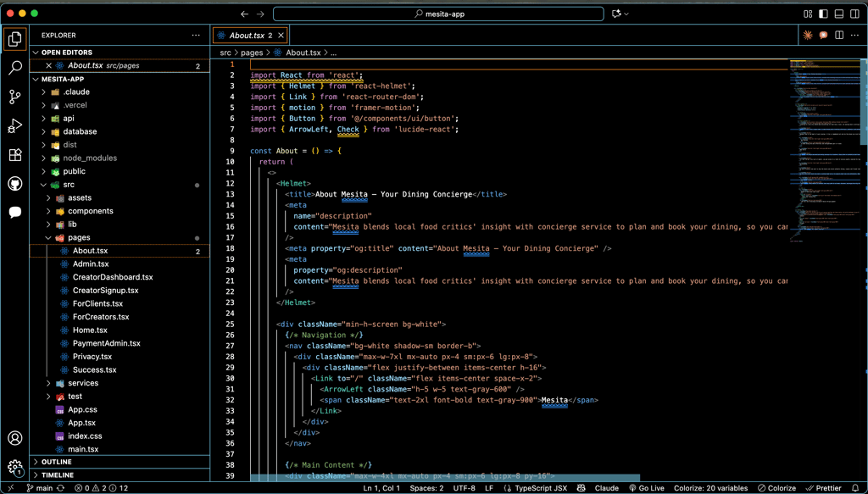
Task: Click Go Live in the status bar
Action: [x=646, y=488]
